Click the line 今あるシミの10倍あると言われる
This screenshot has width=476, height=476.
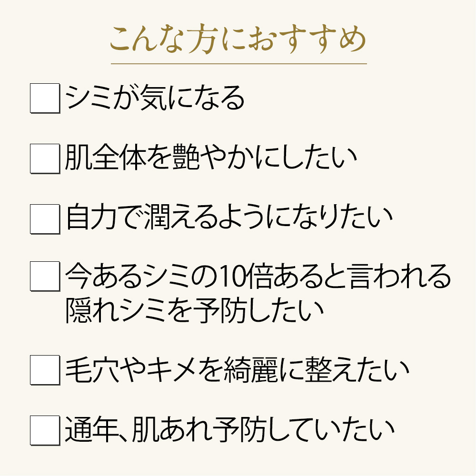(x=258, y=276)
